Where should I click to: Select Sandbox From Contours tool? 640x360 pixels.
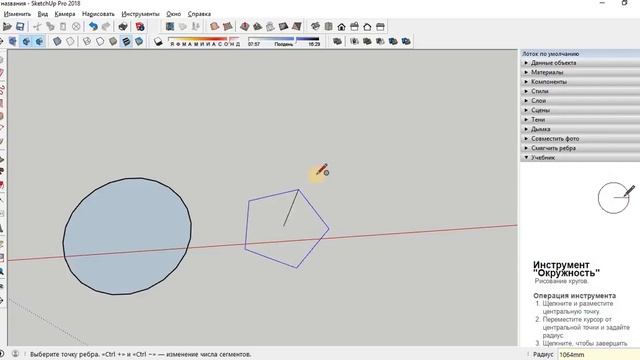tap(215, 27)
